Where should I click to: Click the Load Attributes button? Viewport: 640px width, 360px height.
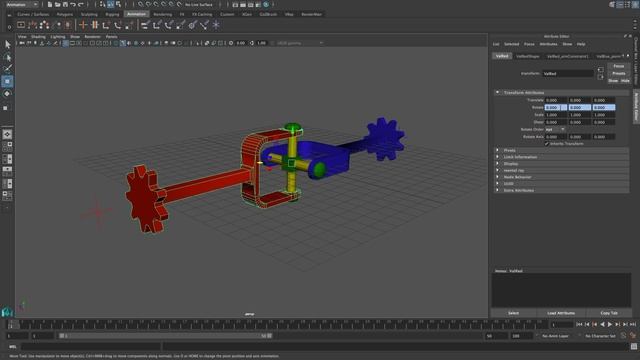coord(561,313)
